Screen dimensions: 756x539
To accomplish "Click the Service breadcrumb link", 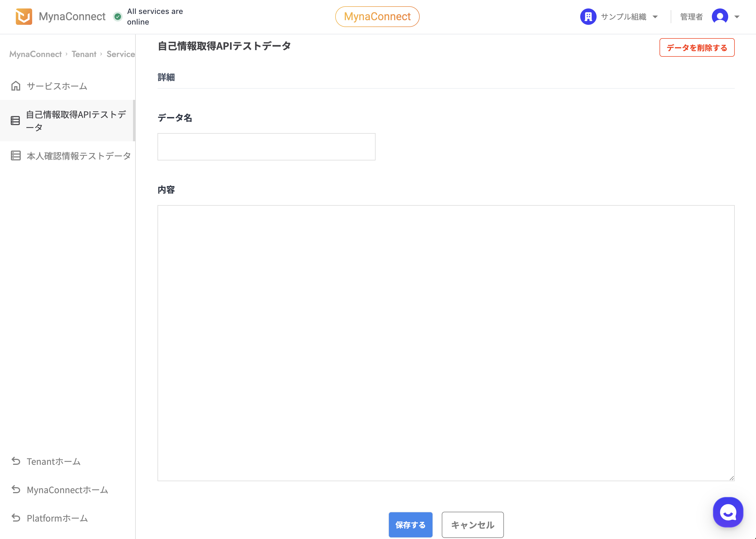I will pos(121,54).
